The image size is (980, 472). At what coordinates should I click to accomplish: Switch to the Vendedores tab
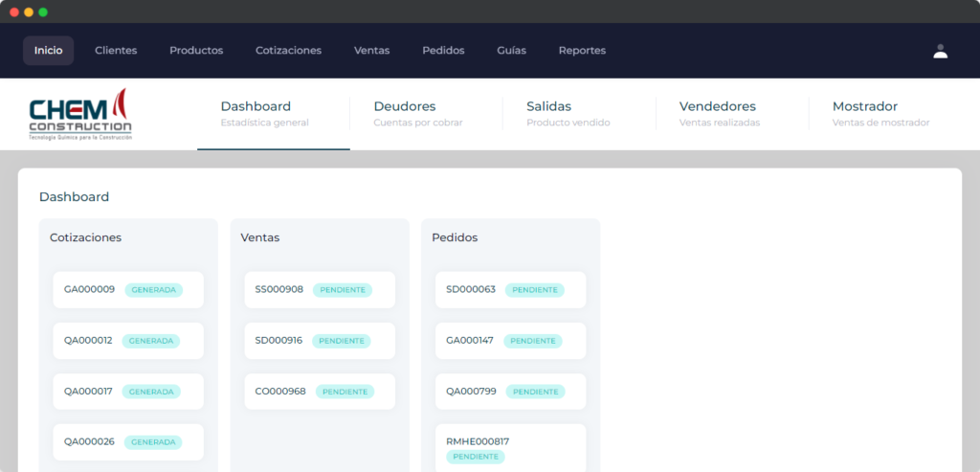(x=732, y=114)
